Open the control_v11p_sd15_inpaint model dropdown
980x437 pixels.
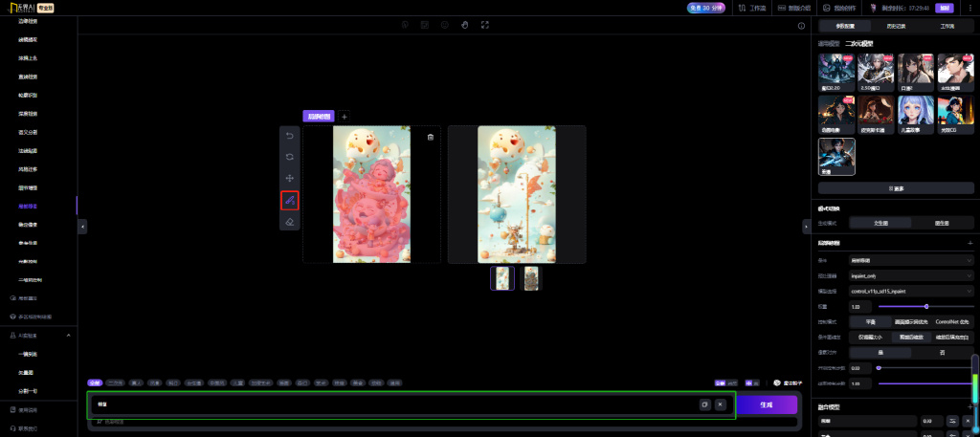point(911,291)
